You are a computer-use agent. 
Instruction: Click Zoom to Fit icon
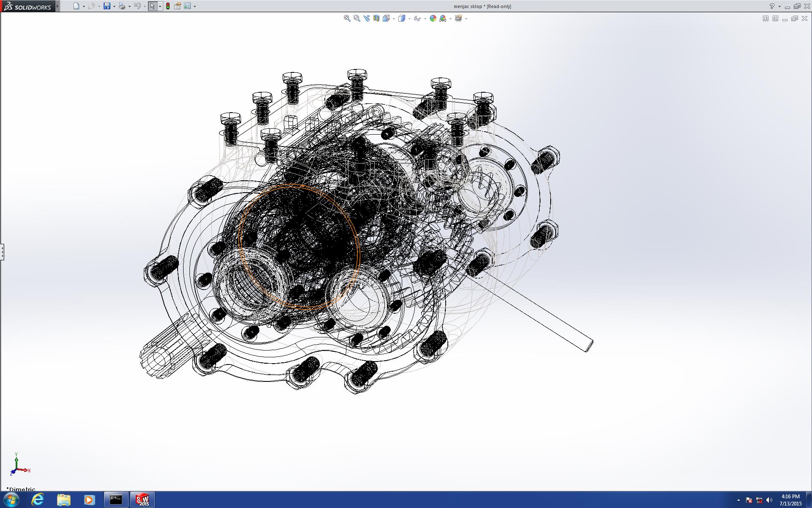pos(347,18)
